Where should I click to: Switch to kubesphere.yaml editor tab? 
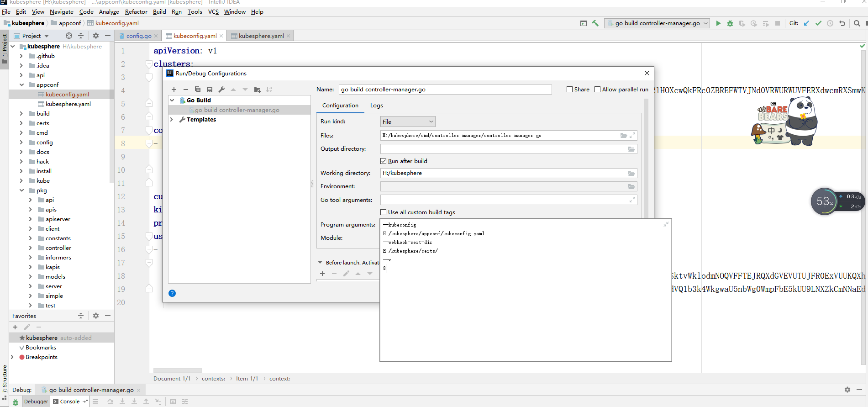(261, 36)
